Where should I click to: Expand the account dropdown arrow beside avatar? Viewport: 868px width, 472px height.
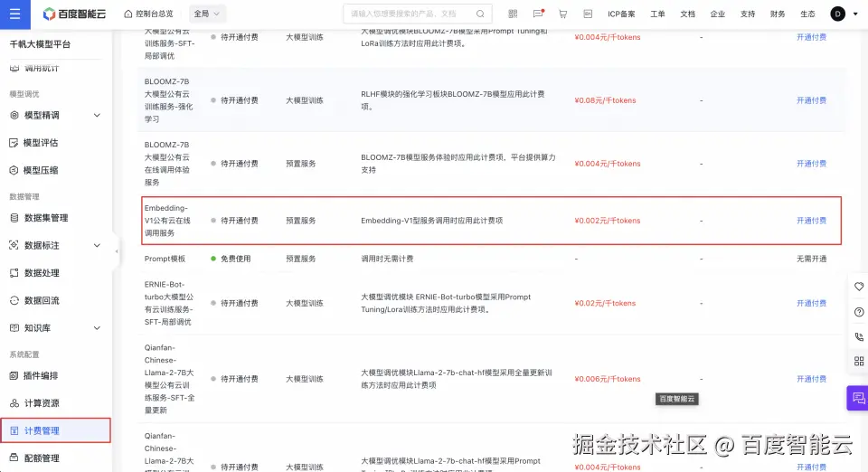tap(855, 14)
